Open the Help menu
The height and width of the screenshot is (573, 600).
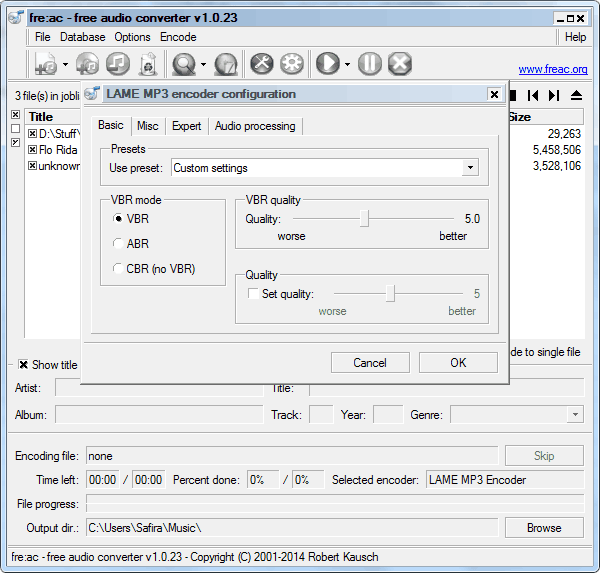(576, 37)
